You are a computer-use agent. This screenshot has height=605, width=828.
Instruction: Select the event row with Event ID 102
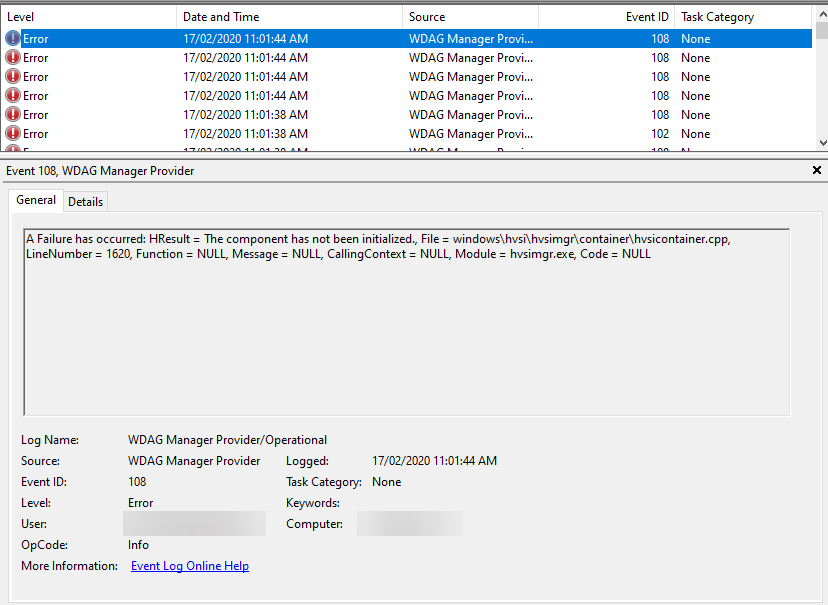[x=400, y=134]
